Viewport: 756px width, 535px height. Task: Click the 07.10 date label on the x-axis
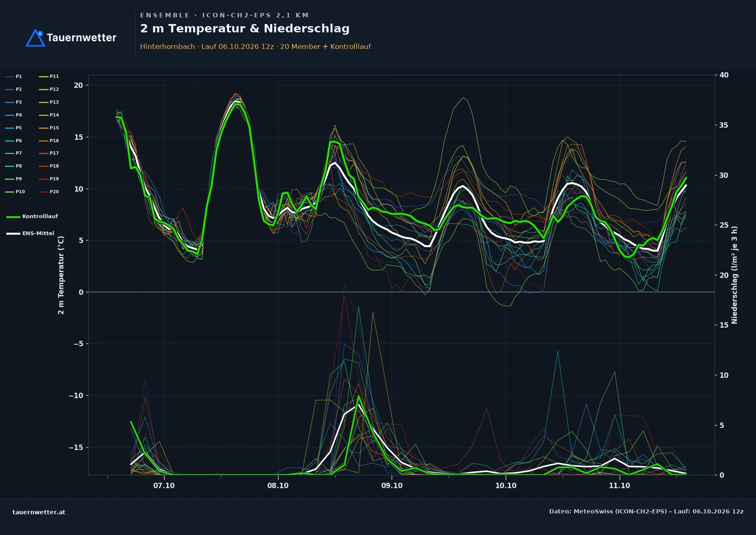pyautogui.click(x=164, y=486)
